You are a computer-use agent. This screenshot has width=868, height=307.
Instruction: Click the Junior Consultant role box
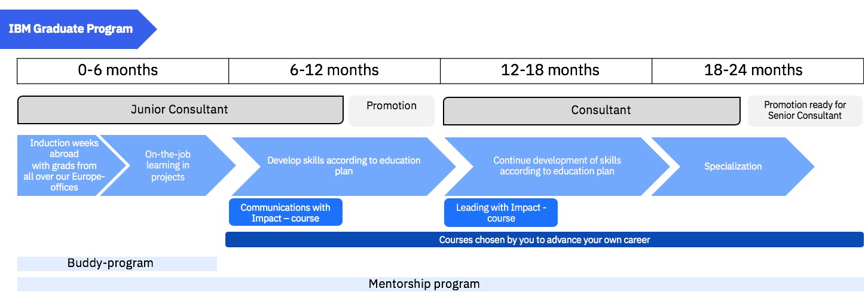[x=180, y=110]
